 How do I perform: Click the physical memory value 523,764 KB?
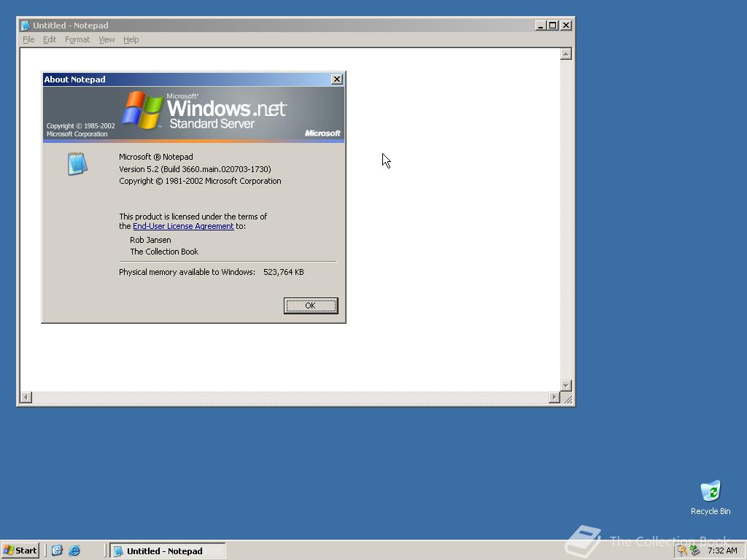pos(284,272)
